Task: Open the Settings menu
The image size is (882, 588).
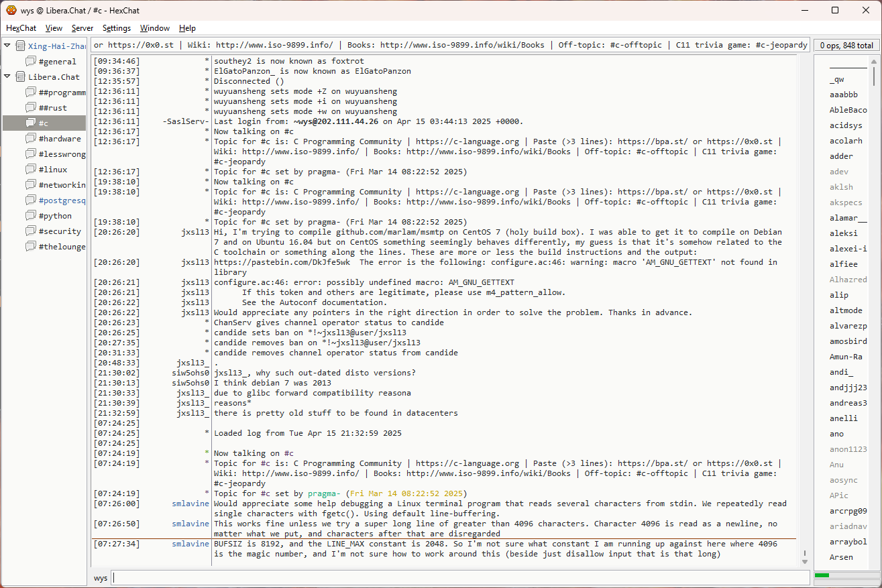Action: pos(117,28)
